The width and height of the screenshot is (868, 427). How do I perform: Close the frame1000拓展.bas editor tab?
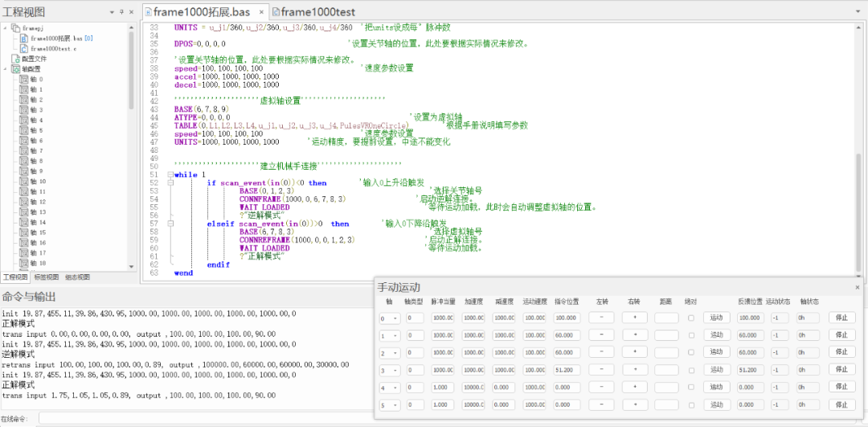262,12
